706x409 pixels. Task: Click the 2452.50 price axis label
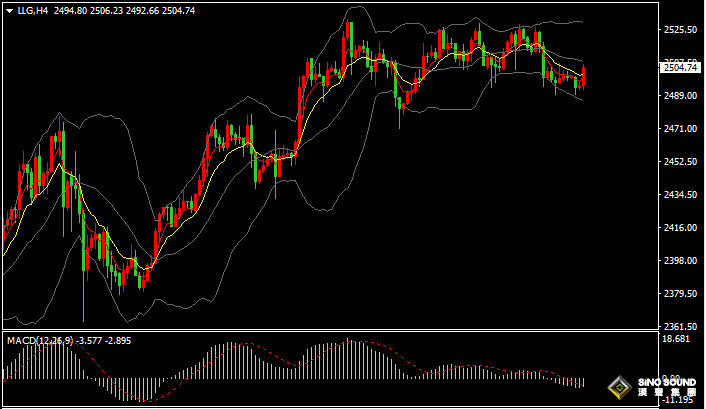pos(680,162)
